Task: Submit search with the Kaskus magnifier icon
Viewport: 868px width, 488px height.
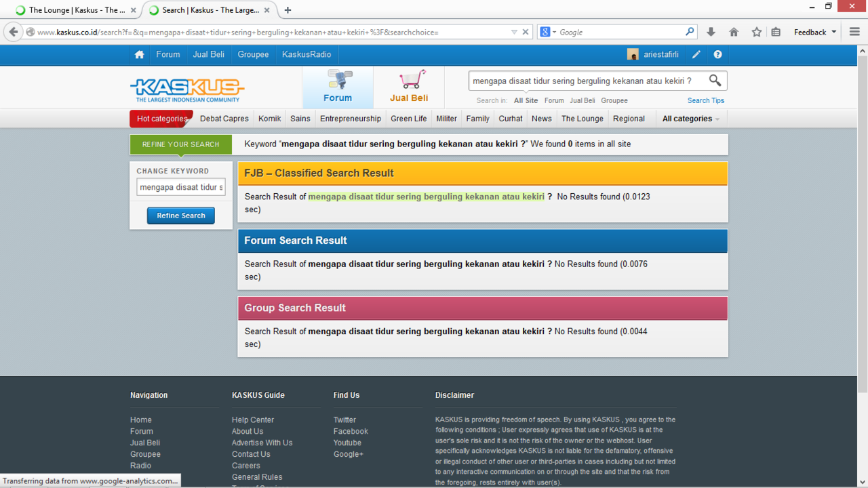Action: 715,81
